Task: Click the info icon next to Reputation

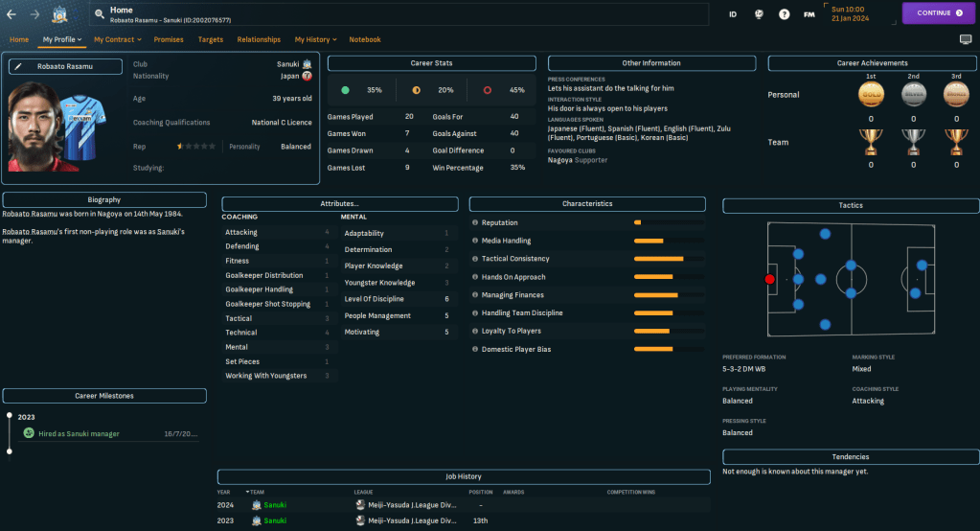Action: tap(475, 222)
